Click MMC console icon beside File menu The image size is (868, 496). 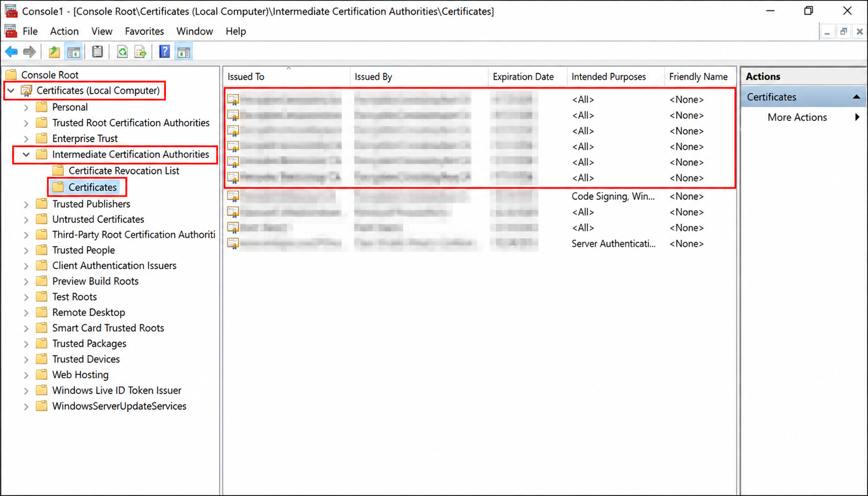10,31
